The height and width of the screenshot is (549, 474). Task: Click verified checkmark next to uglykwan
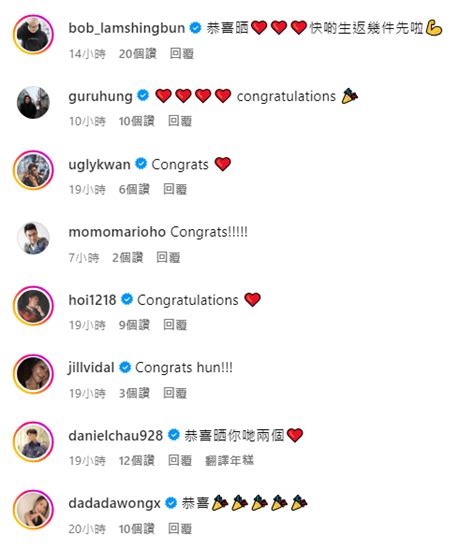pyautogui.click(x=141, y=163)
